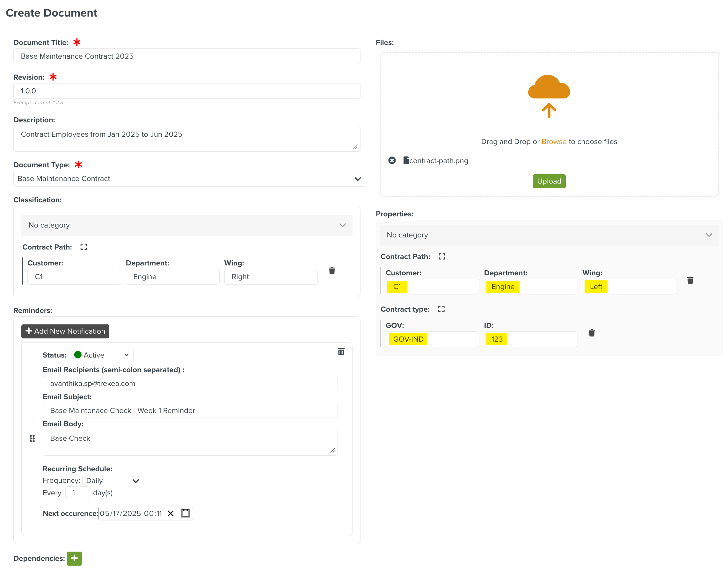Open the Status Active dropdown

tap(101, 355)
